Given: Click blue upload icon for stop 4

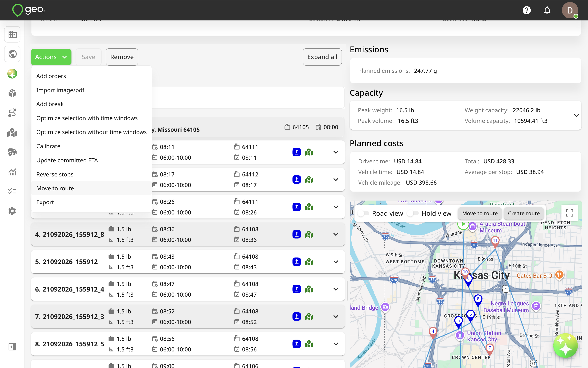Looking at the screenshot, I should click(x=296, y=234).
